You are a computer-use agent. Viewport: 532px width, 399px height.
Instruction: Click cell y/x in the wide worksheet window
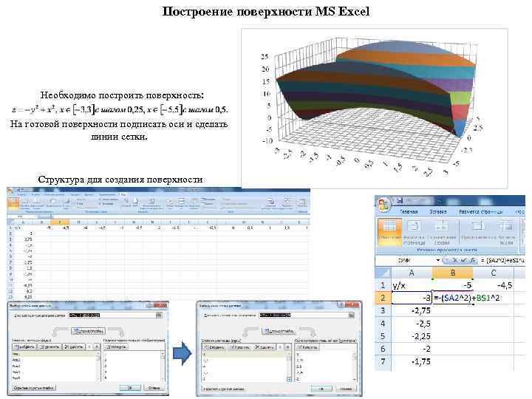(x=23, y=228)
